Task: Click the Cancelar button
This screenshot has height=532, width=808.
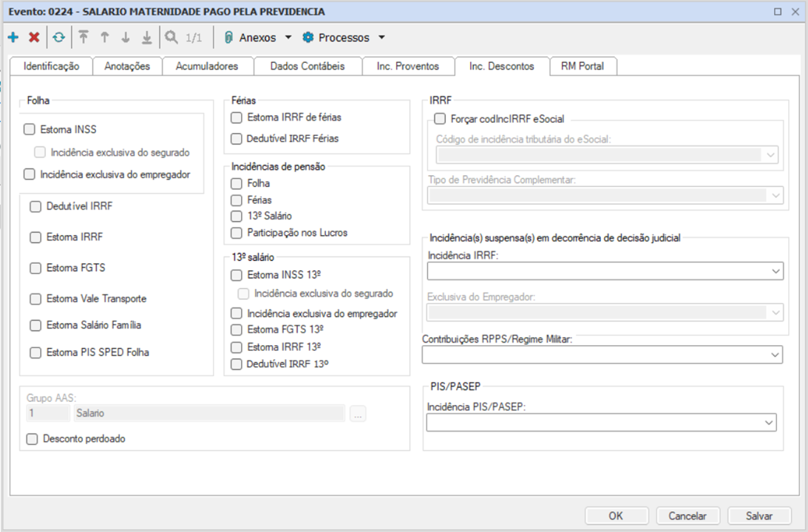Action: [688, 516]
